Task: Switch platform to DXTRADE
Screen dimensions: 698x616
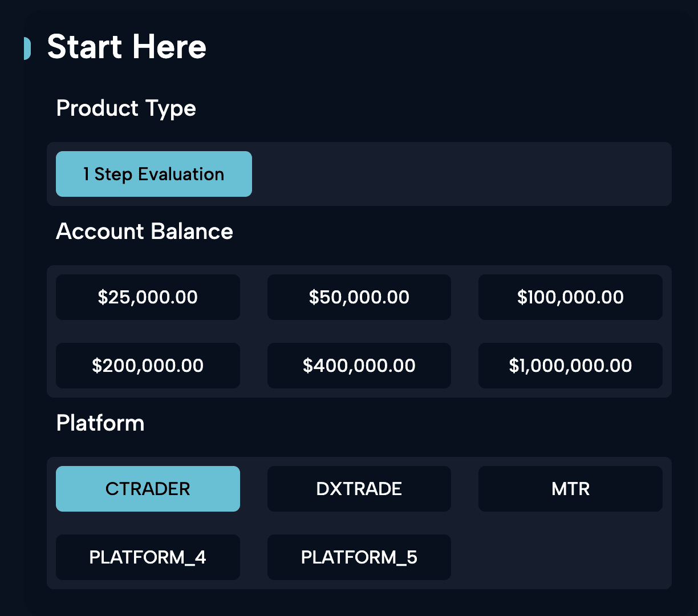Action: [359, 489]
